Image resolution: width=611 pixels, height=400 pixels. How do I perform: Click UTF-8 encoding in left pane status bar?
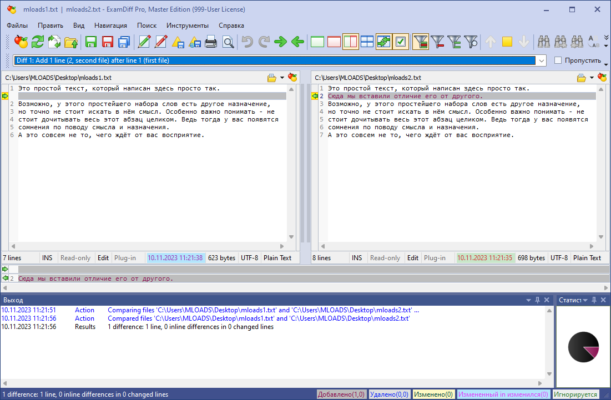(x=249, y=258)
